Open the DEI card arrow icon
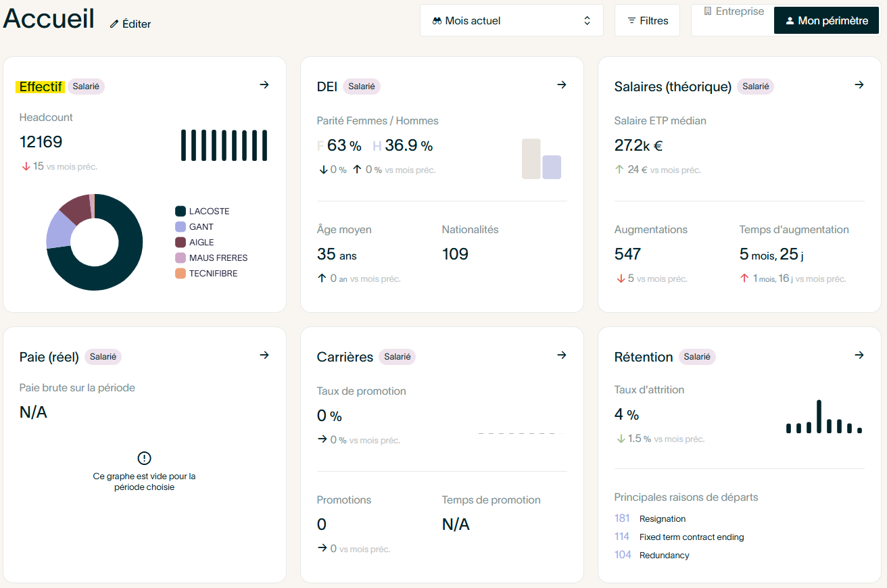The image size is (887, 588). (x=561, y=85)
